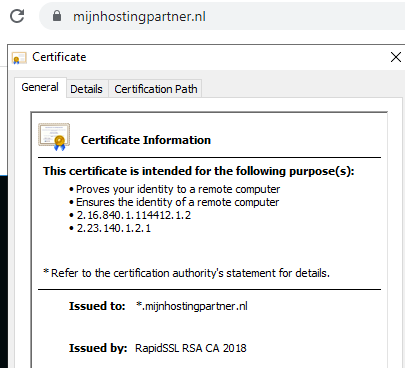
Task: Click the *.mijnhostingpartner.nl issued-to value
Action: [x=192, y=306]
